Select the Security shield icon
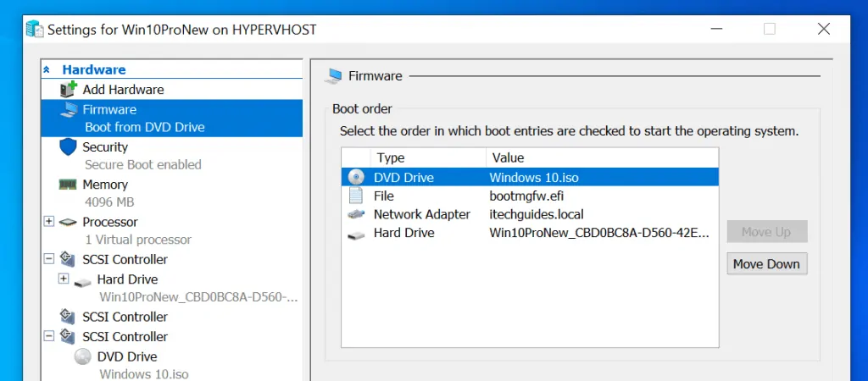Image resolution: width=868 pixels, height=381 pixels. (69, 147)
